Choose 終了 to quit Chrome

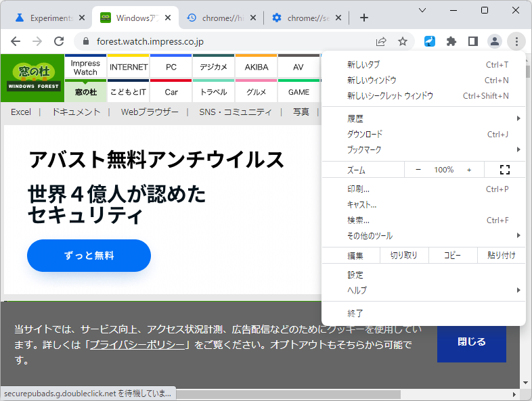[424, 313]
